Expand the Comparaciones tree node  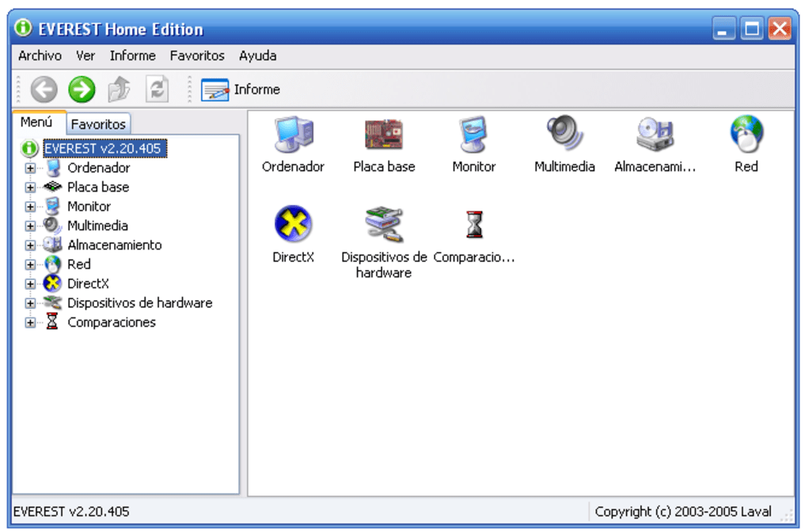(x=30, y=323)
